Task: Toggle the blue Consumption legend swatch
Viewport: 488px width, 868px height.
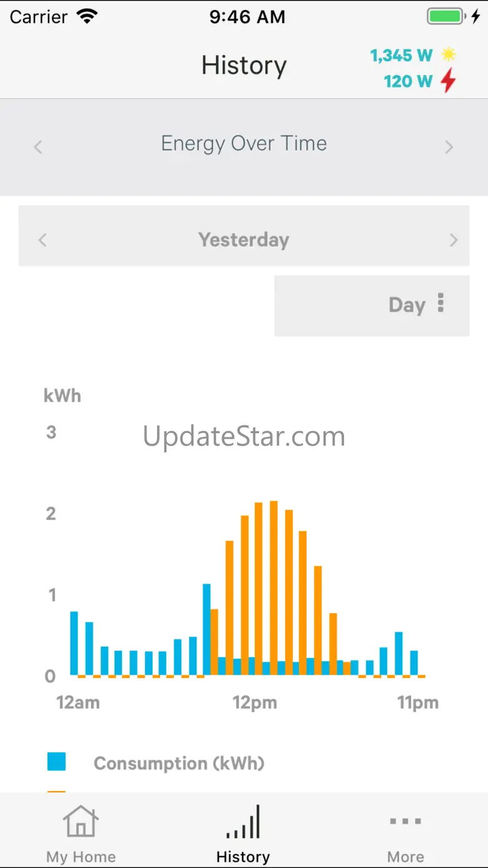Action: click(56, 762)
